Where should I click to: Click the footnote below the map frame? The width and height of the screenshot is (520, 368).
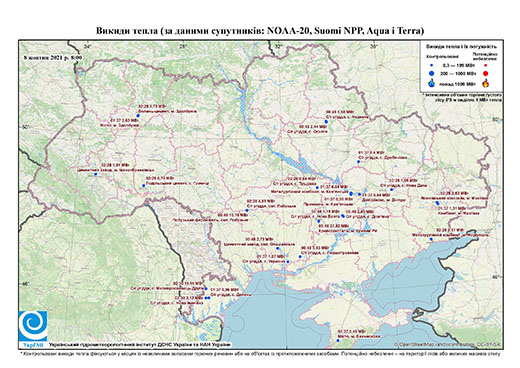click(x=260, y=353)
